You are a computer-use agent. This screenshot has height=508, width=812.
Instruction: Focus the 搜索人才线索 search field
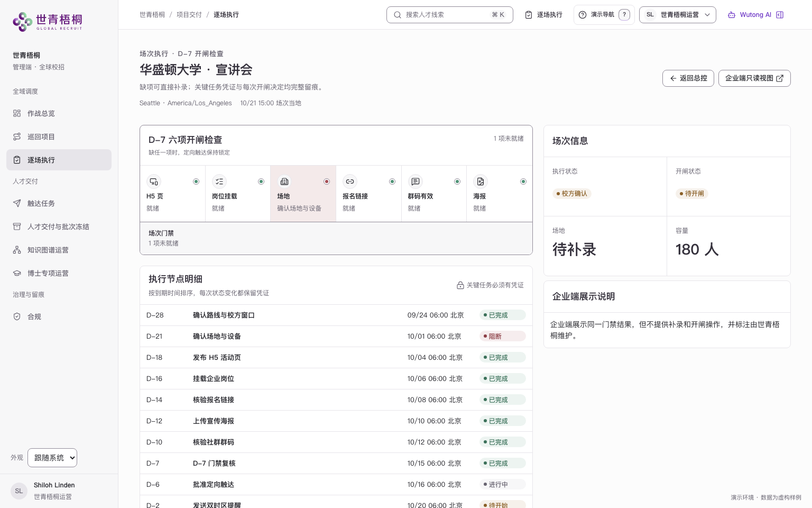pyautogui.click(x=449, y=15)
